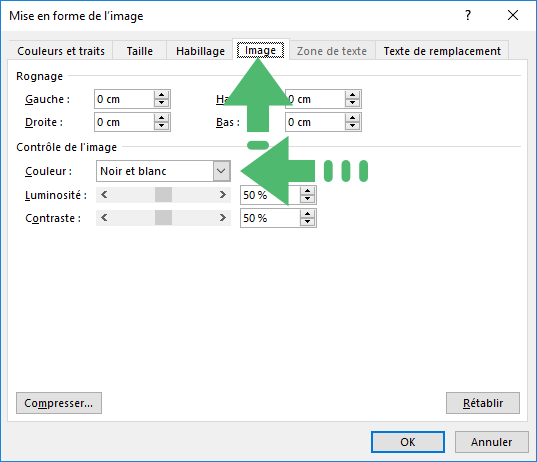Increase the Droite crop value
This screenshot has width=537, height=462.
[161, 118]
